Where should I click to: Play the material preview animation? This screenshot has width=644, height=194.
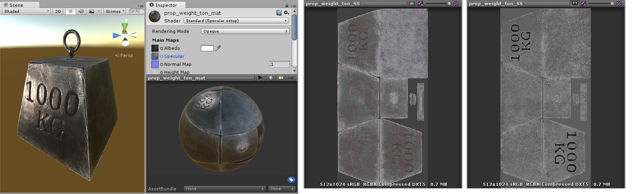(x=260, y=78)
